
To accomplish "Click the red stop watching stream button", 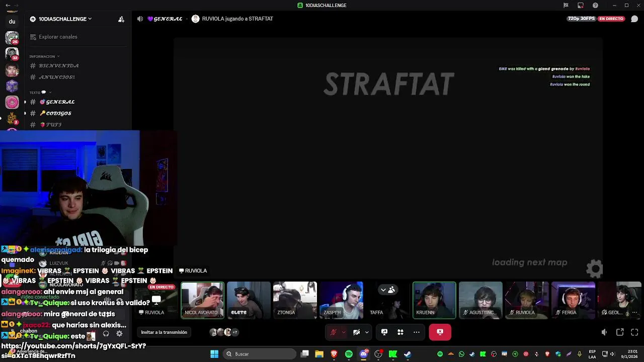I will (440, 332).
